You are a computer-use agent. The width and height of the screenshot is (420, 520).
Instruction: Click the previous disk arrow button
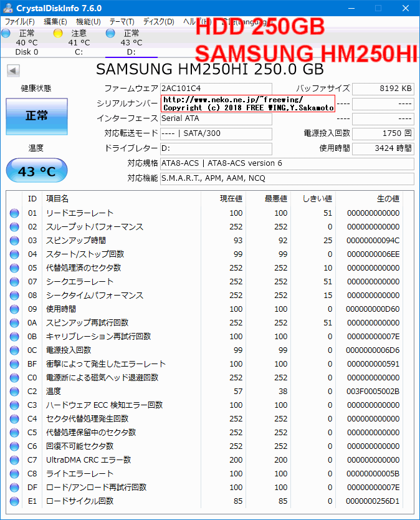point(13,70)
